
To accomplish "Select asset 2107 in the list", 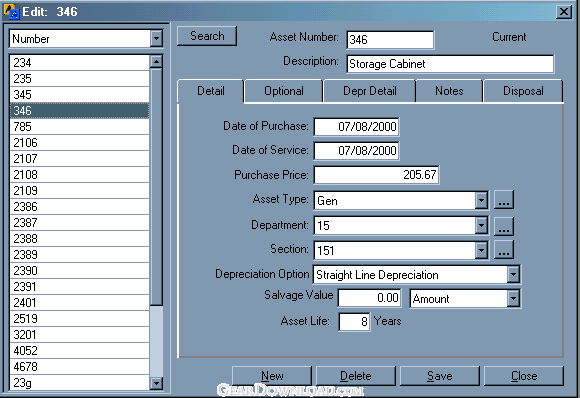I will [x=79, y=158].
